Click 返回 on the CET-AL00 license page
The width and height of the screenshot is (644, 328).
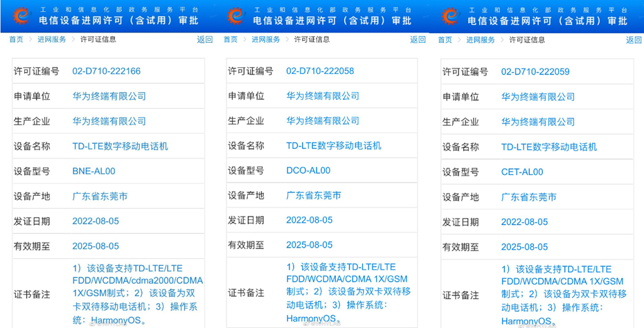(634, 40)
